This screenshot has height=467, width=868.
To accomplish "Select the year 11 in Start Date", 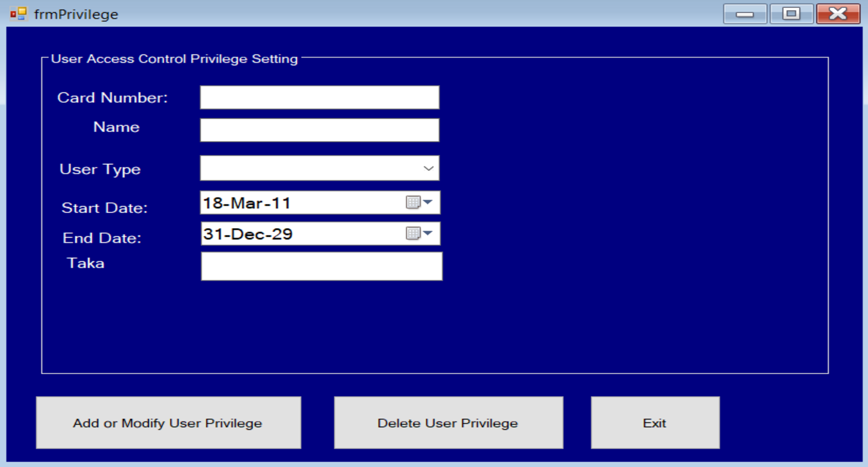I will point(281,203).
